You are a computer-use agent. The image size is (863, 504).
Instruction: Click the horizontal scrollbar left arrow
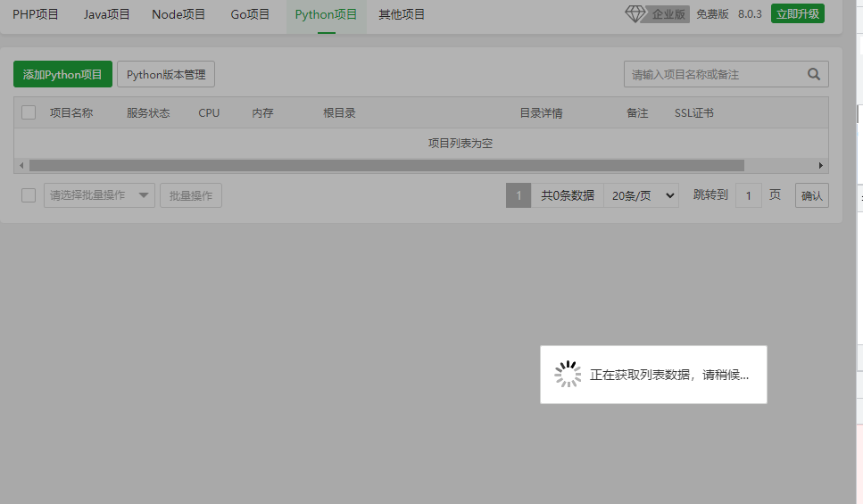click(21, 166)
